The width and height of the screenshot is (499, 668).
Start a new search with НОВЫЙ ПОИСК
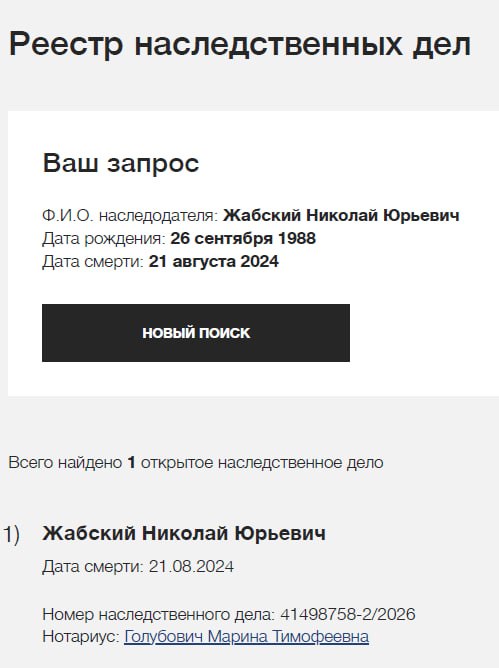196,333
